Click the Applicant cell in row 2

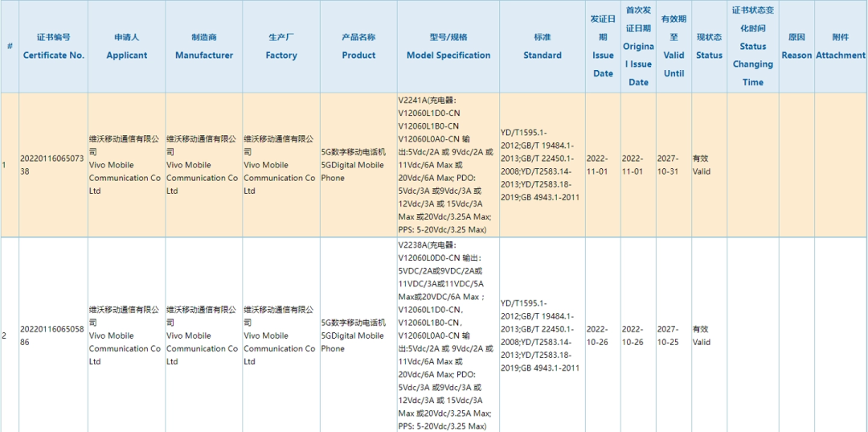[127, 335]
